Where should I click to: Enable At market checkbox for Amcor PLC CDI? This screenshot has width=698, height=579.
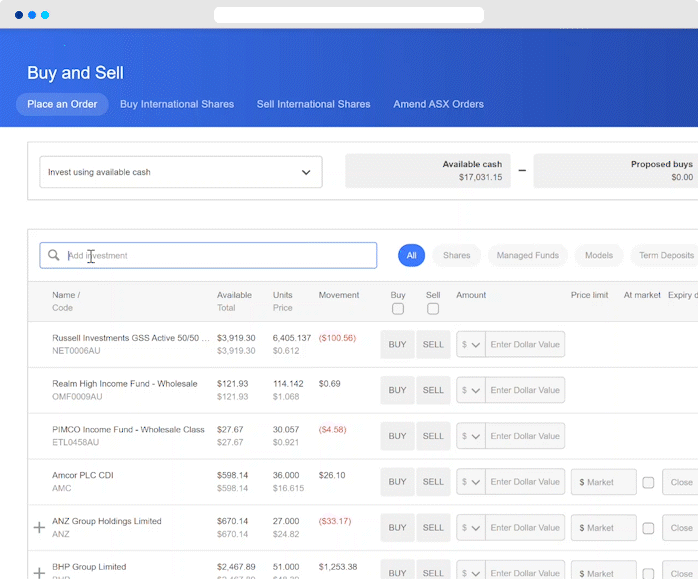click(648, 482)
